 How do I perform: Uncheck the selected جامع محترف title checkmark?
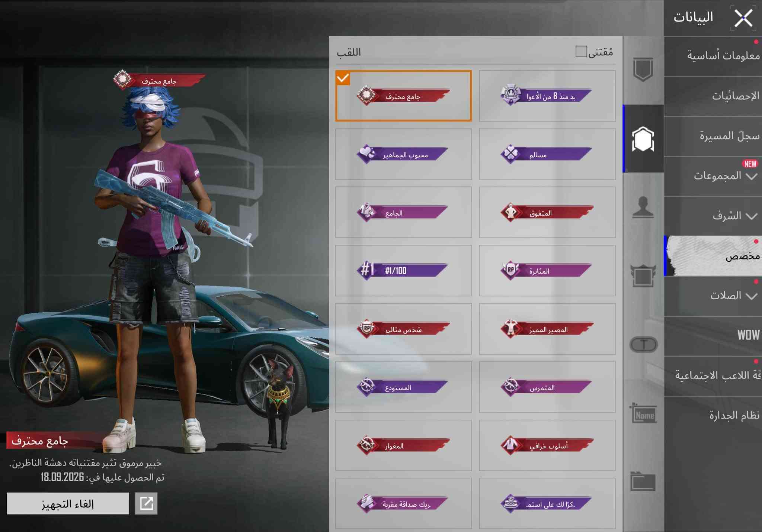click(343, 78)
